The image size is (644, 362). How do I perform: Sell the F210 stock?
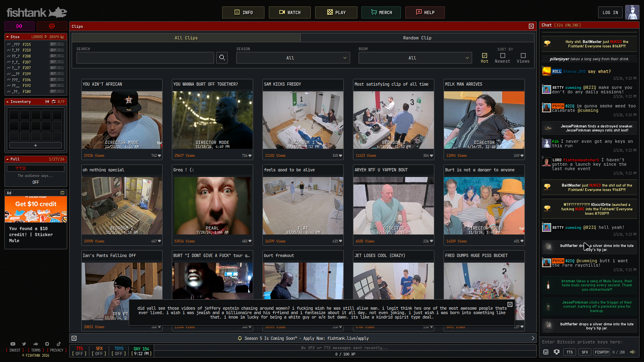pos(61,50)
